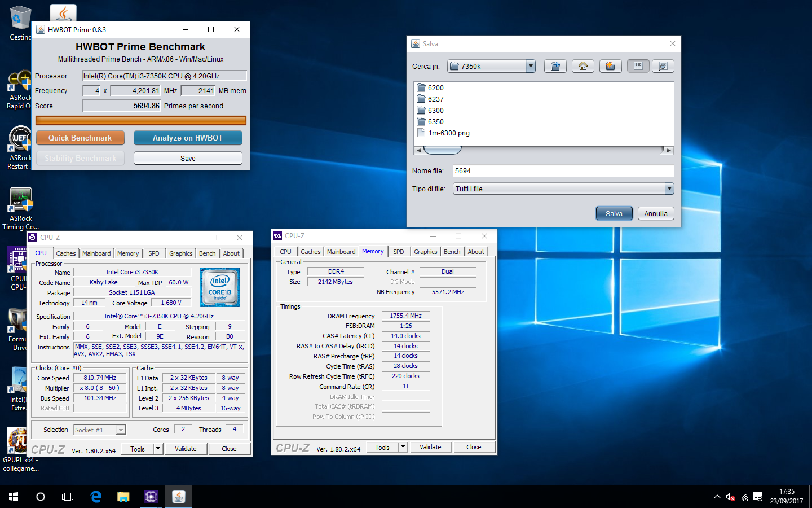The width and height of the screenshot is (812, 508).
Task: Open Task View on taskbar
Action: [68, 497]
